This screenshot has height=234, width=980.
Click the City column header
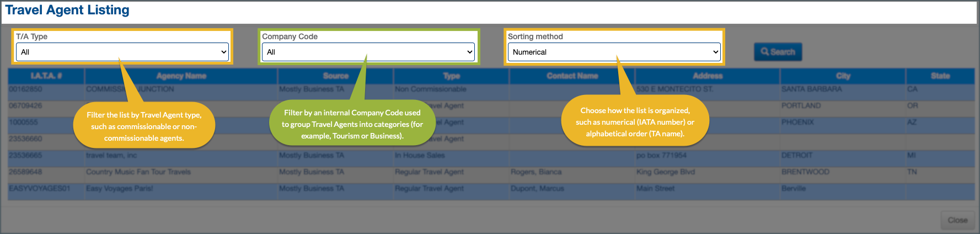(x=843, y=76)
